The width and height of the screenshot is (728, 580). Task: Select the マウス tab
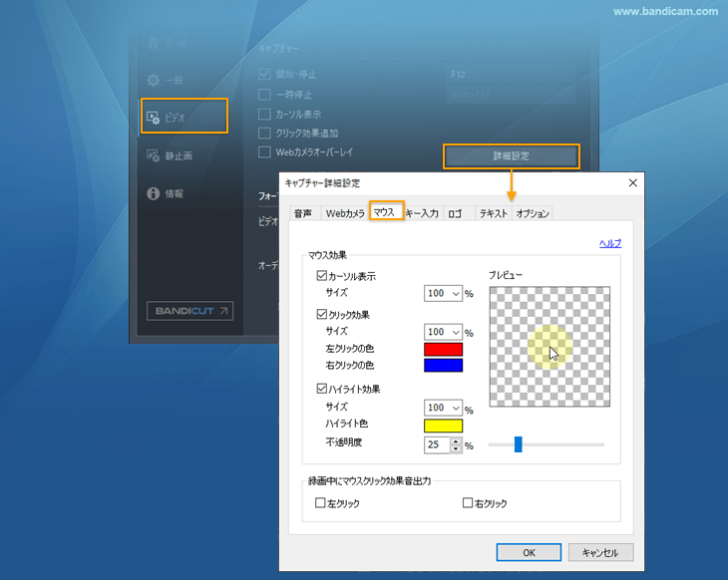(386, 211)
